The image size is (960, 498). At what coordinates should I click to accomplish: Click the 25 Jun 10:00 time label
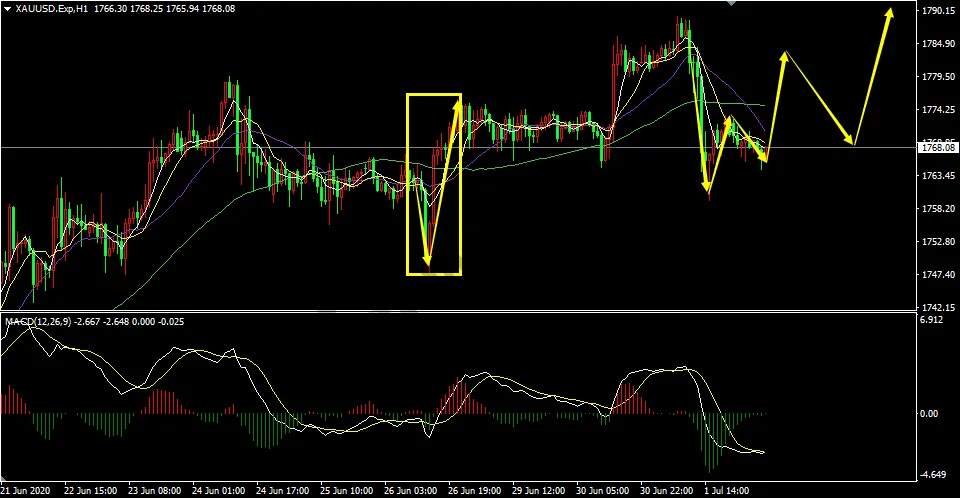click(347, 491)
